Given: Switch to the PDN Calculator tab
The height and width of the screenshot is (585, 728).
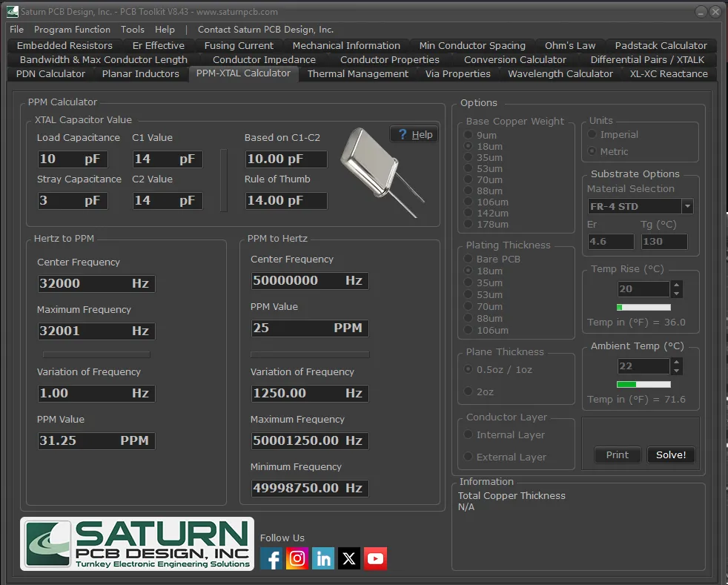Looking at the screenshot, I should pos(50,74).
